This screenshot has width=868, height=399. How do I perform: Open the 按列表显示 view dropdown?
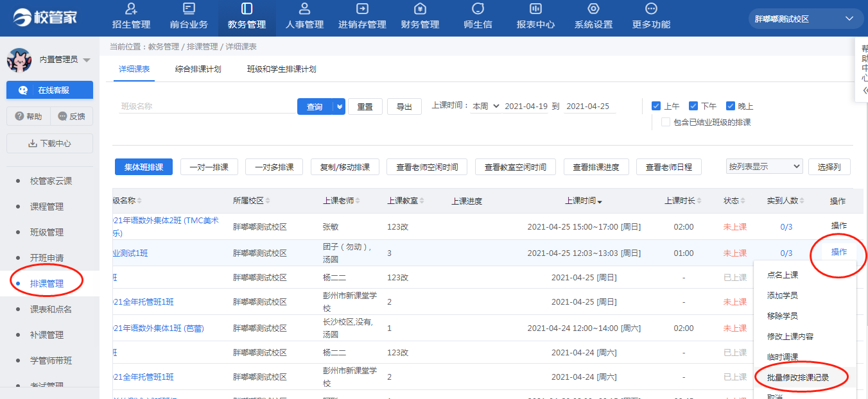tap(765, 167)
